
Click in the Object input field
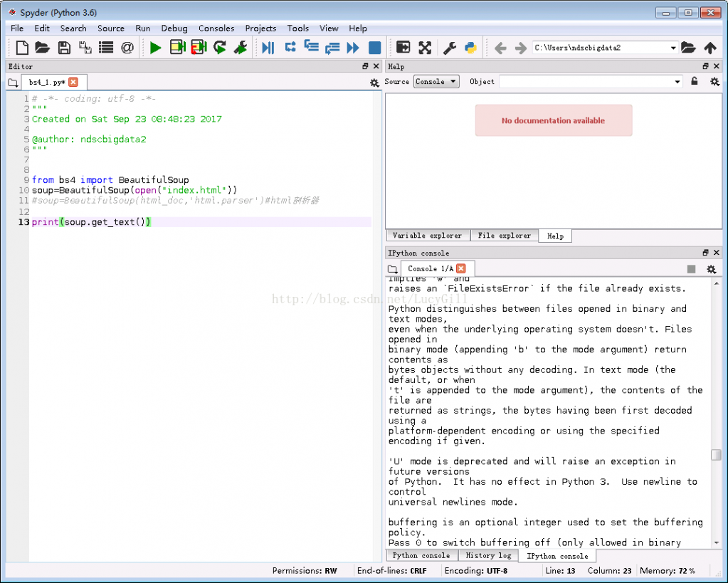coord(586,82)
